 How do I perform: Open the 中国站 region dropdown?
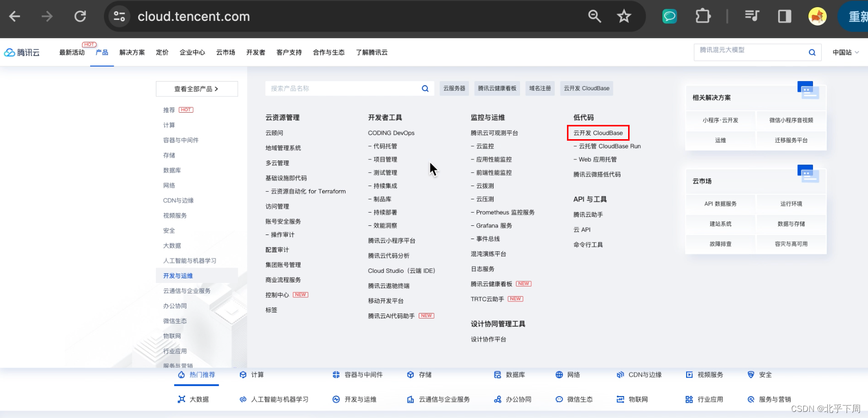click(846, 53)
